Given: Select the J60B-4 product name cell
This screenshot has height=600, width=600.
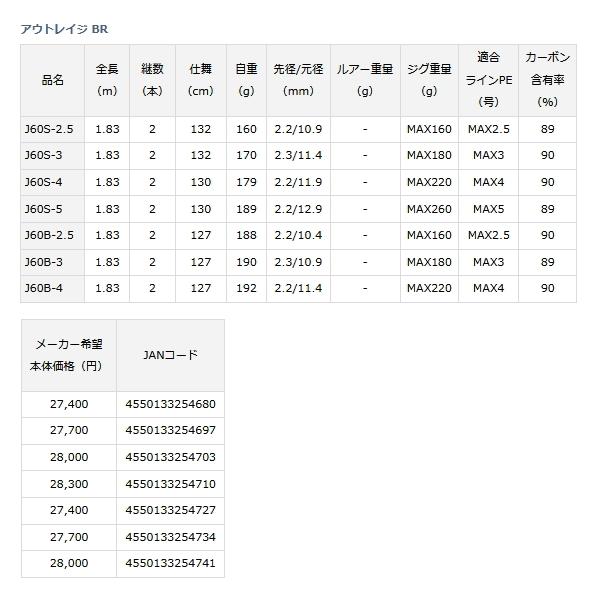Looking at the screenshot, I should coord(52,289).
